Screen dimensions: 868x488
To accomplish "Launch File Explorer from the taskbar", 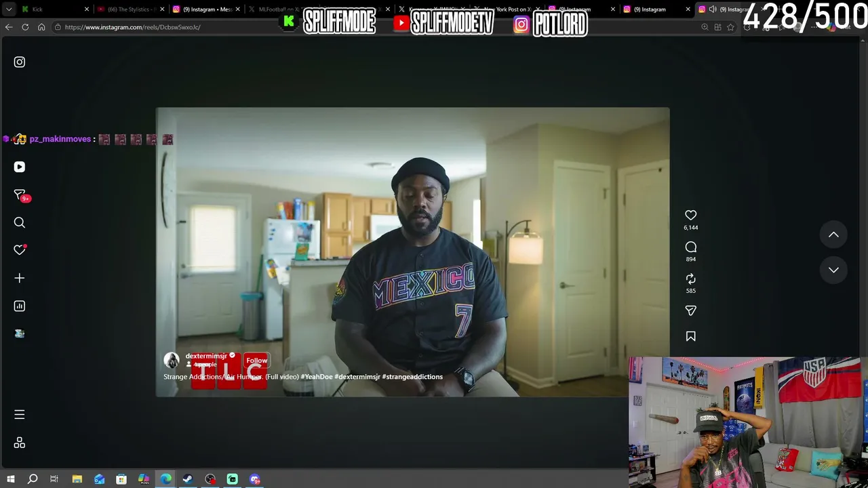I will (x=77, y=479).
